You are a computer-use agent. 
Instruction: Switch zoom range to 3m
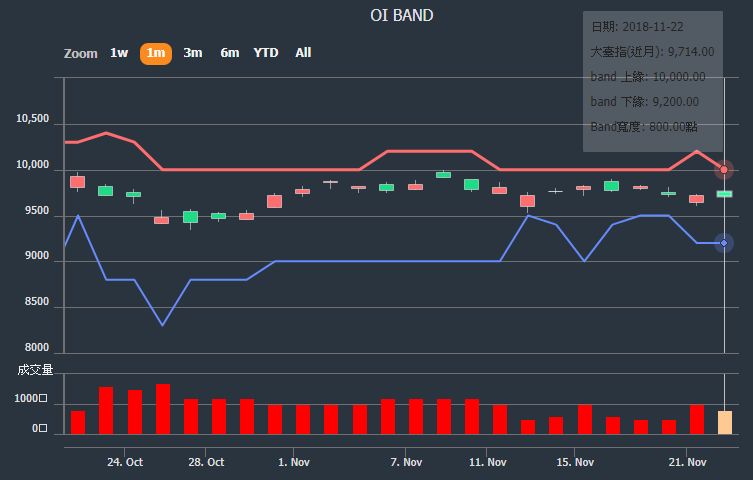193,53
